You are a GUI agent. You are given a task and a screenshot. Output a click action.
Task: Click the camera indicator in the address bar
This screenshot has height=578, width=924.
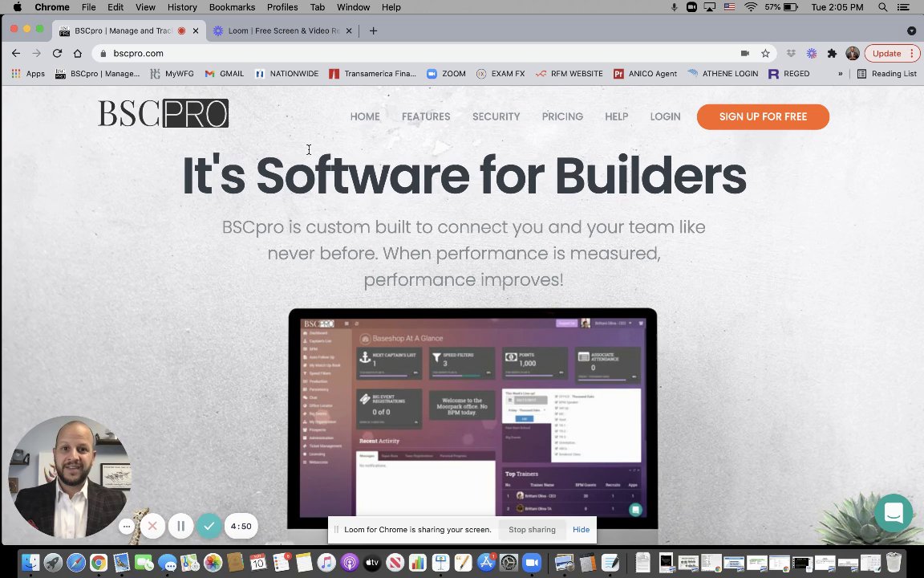click(x=745, y=53)
